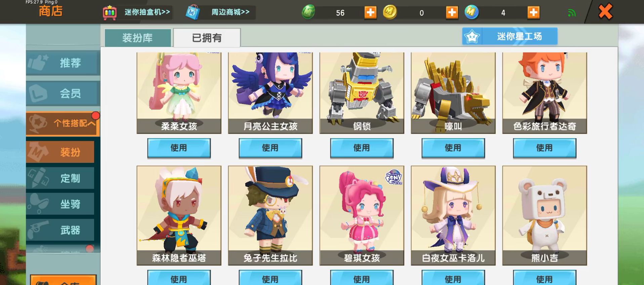
Task: Open the 周边商城 shopping bag icon
Action: click(193, 12)
